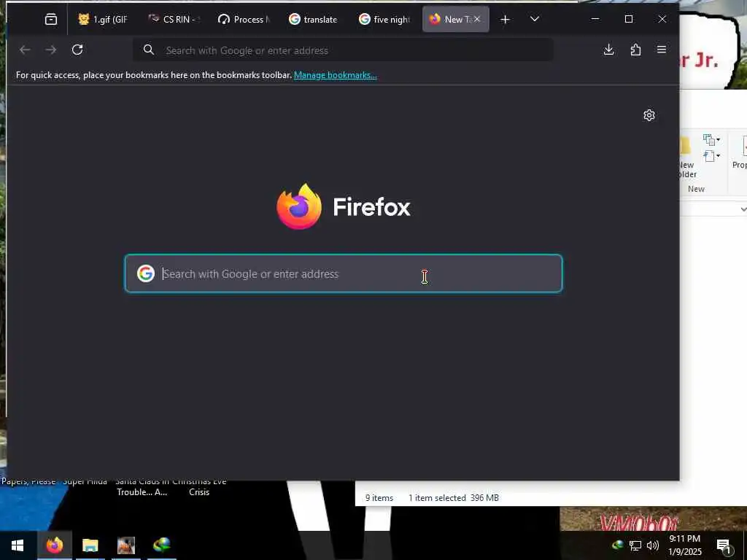Switch to the 1.gif tab

pos(102,19)
